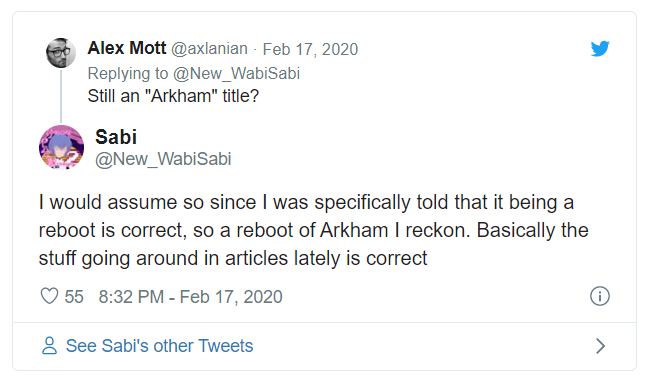Expand the chevron arrow at bottom right
The width and height of the screenshot is (649, 384).
pos(600,346)
